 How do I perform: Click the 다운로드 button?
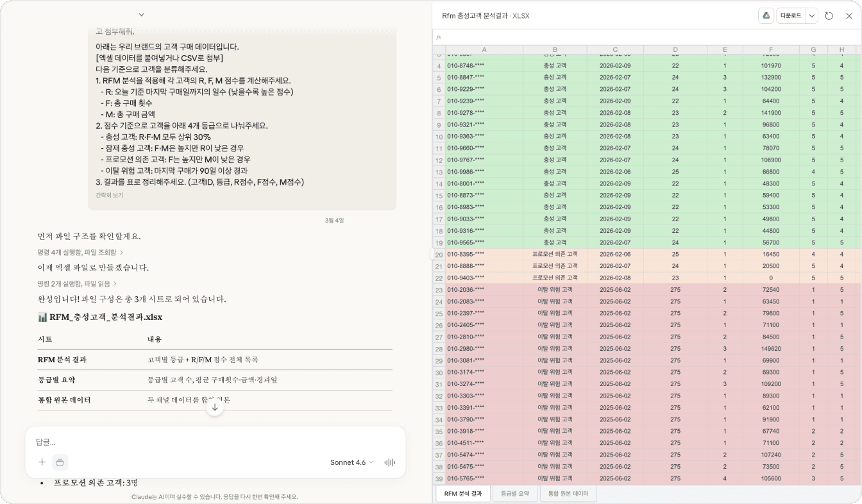[x=791, y=16]
